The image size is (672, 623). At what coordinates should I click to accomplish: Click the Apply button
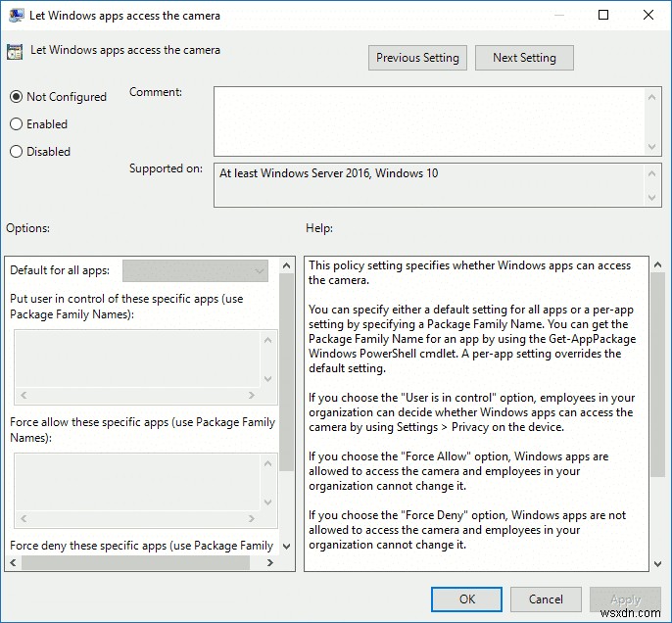625,599
